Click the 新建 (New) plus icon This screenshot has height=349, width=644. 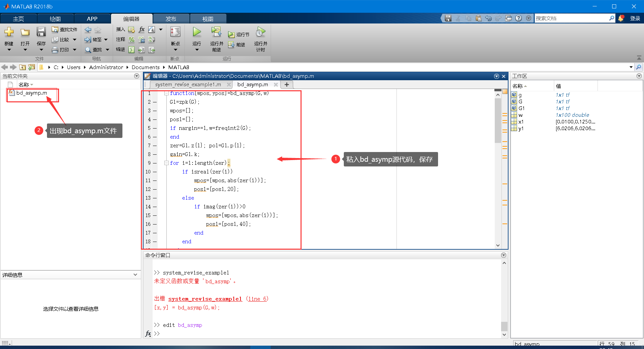9,32
